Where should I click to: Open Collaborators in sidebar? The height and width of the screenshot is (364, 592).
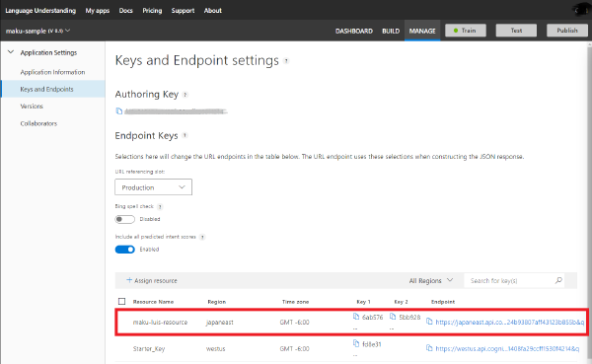pyautogui.click(x=38, y=123)
